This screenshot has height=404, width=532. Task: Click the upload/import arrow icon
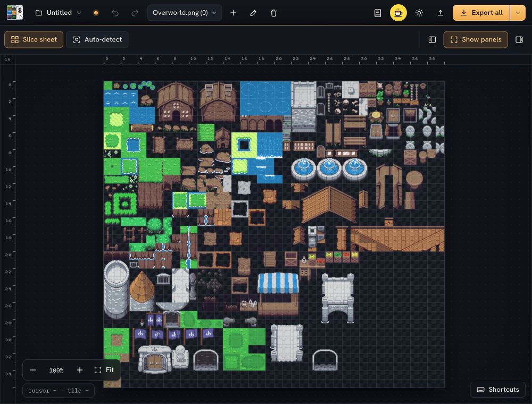click(440, 13)
